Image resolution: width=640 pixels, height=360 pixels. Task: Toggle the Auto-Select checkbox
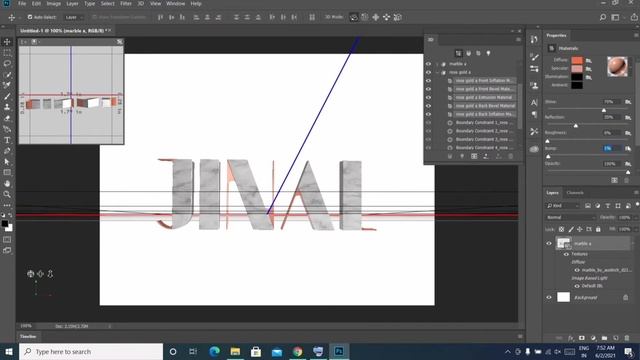click(30, 17)
